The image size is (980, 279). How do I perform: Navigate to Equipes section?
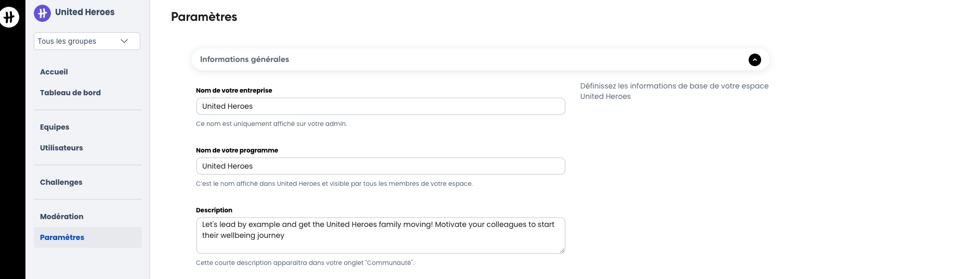55,127
